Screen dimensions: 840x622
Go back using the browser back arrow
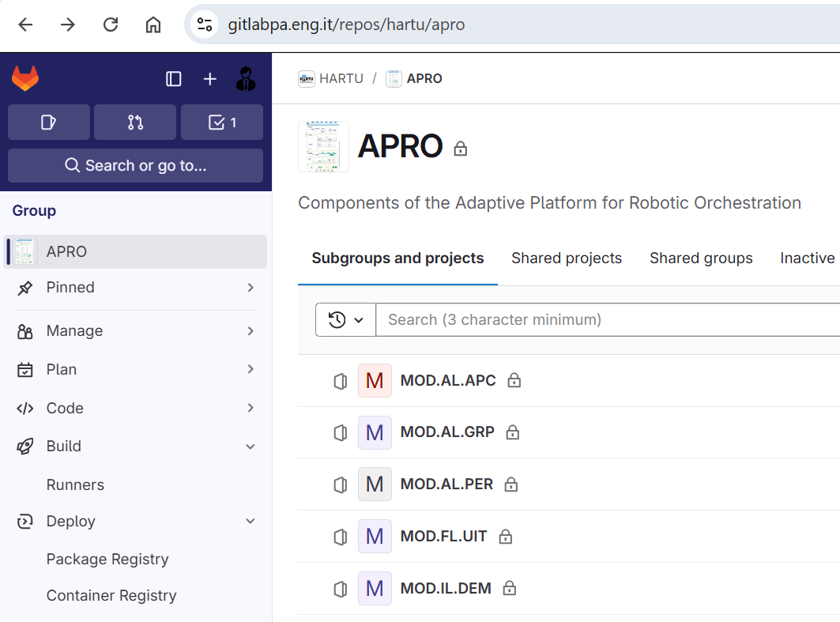(25, 25)
